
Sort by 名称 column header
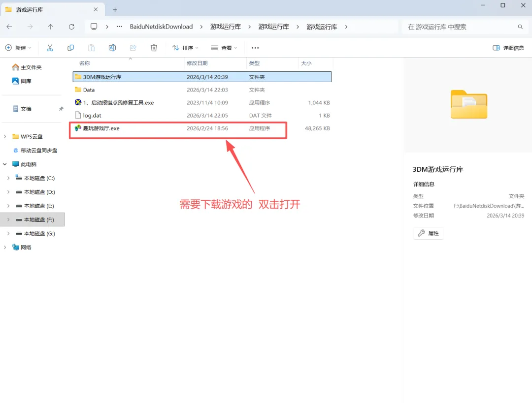(85, 63)
